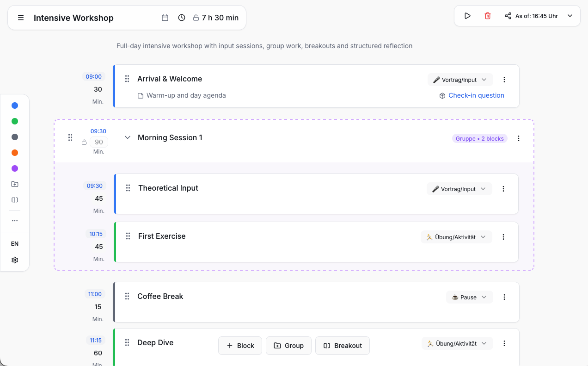
Task: Start the workshop with the play icon
Action: pyautogui.click(x=467, y=16)
